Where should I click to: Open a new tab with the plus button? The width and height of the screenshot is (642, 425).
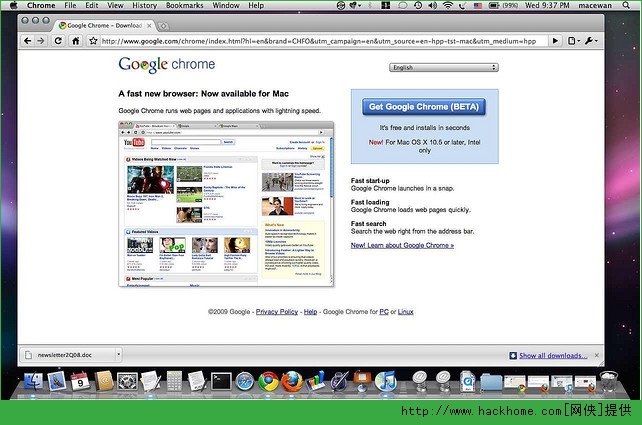pyautogui.click(x=163, y=26)
